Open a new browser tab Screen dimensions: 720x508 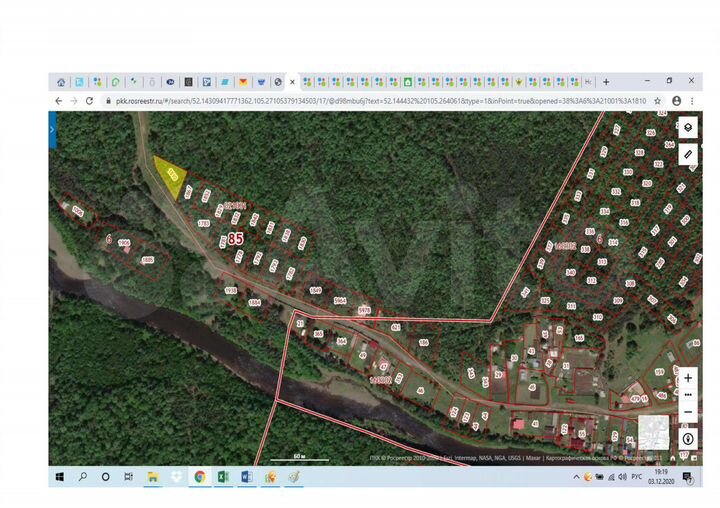pos(605,82)
